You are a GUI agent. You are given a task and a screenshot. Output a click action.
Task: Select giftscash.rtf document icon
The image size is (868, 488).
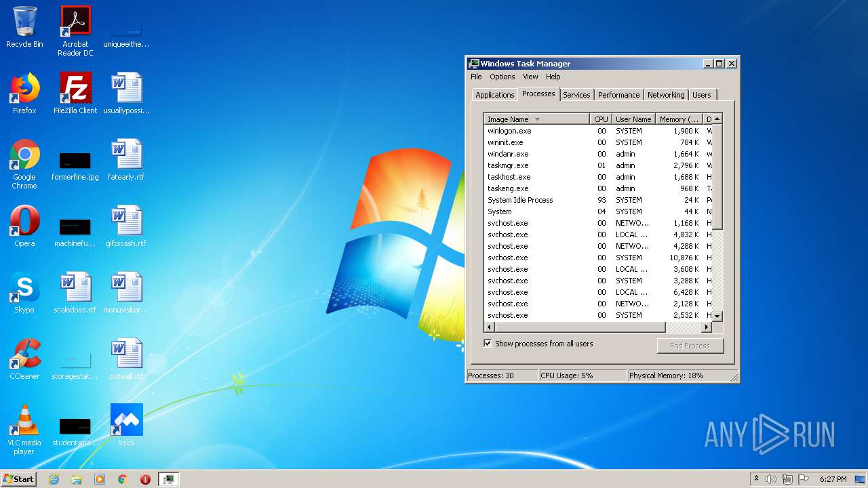[126, 226]
